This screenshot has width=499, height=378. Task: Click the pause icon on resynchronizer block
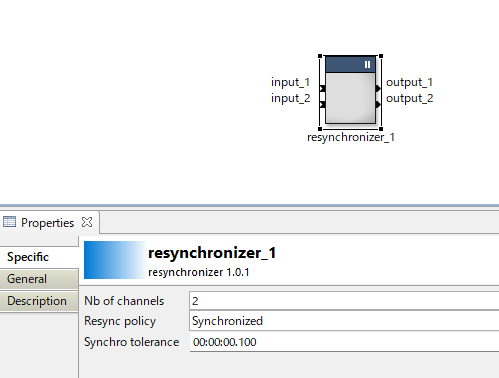click(x=367, y=64)
